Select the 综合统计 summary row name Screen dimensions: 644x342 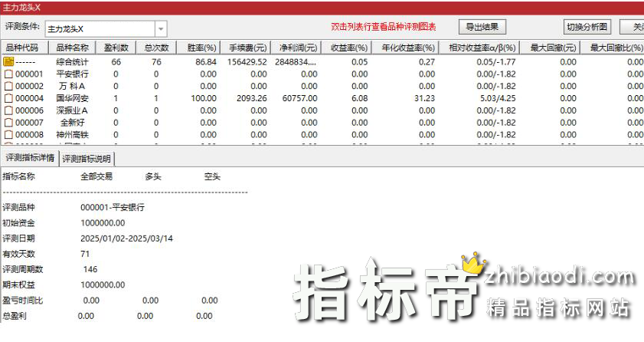click(72, 61)
